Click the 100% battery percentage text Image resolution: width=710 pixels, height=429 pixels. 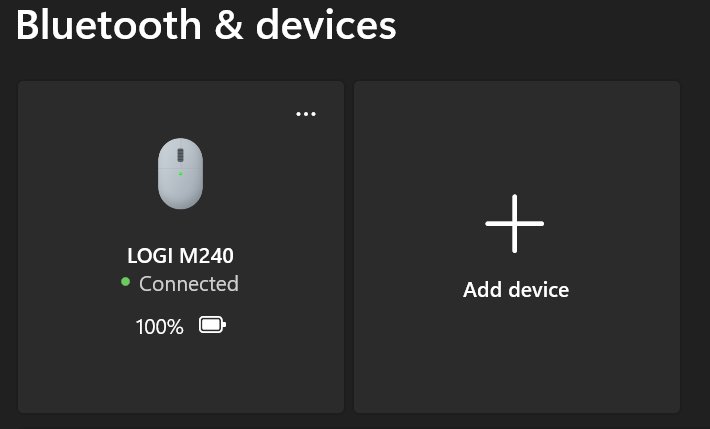[x=160, y=326]
